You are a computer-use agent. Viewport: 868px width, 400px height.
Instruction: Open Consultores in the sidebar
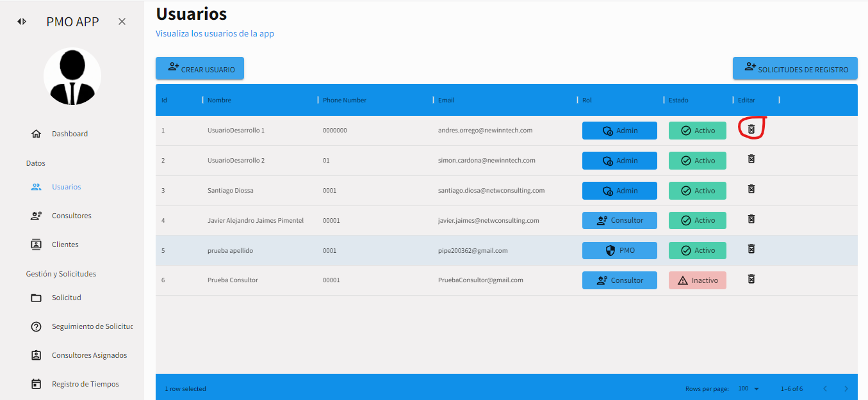click(x=72, y=216)
